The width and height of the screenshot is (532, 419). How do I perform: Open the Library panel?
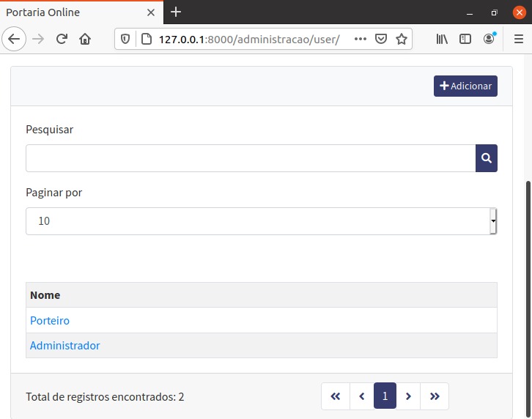(x=442, y=39)
